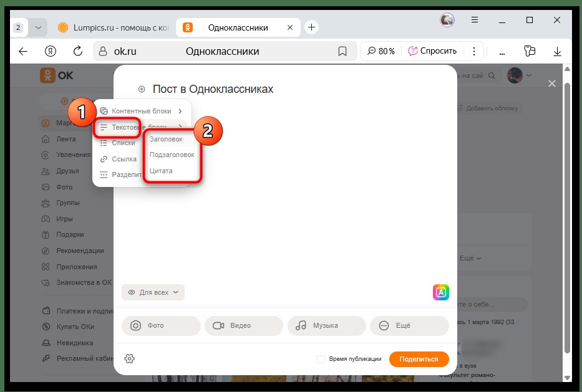
Task: Open browser extensions icon in toolbar
Action: [530, 51]
